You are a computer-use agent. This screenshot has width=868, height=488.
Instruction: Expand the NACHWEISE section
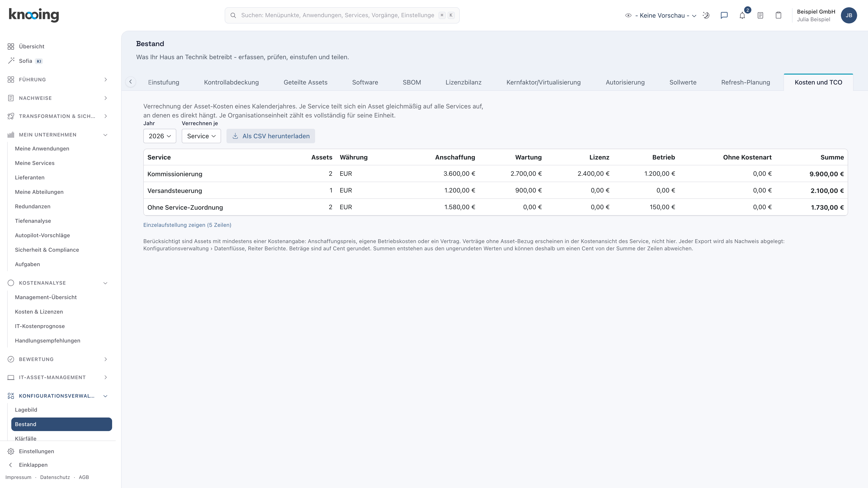(x=58, y=98)
